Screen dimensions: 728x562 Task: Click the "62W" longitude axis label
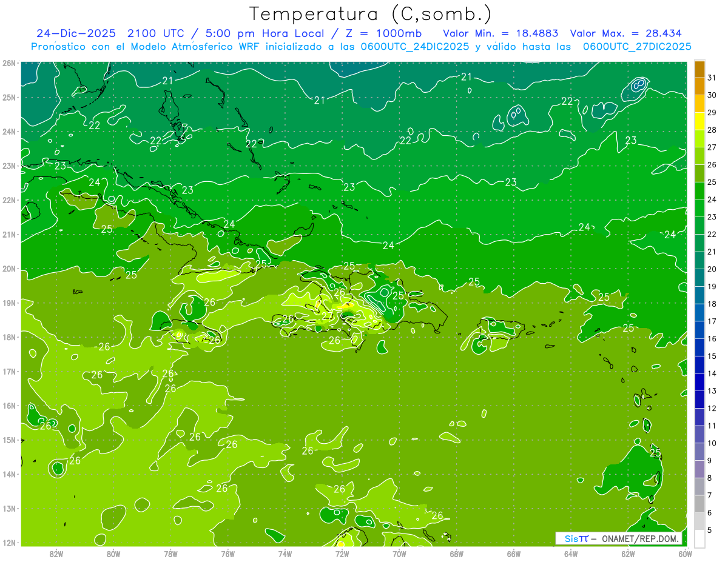[x=629, y=554]
